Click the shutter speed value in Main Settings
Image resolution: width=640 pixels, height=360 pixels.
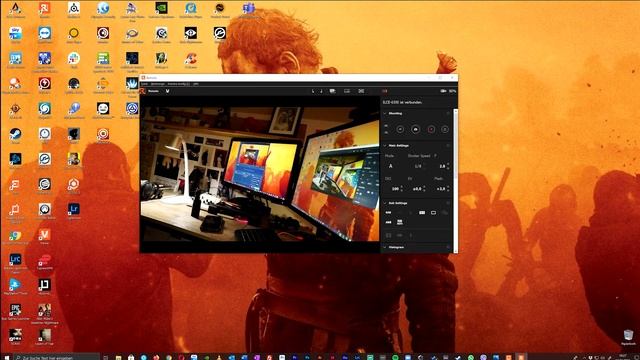click(x=419, y=166)
